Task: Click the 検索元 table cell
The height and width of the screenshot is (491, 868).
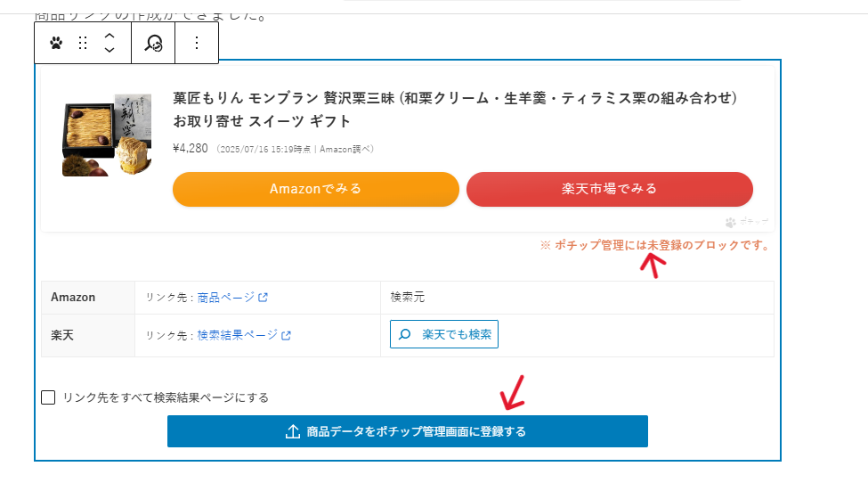Action: point(577,298)
